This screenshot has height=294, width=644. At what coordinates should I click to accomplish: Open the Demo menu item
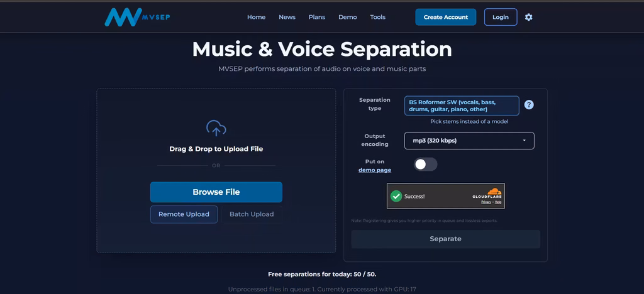pyautogui.click(x=347, y=17)
